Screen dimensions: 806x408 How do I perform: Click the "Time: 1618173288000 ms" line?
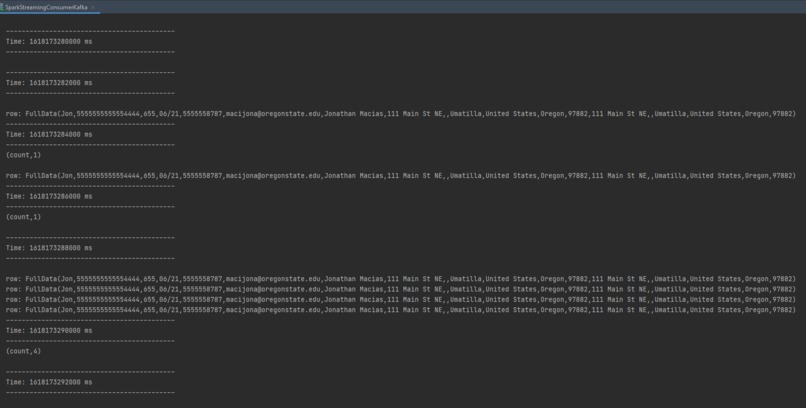tap(49, 248)
